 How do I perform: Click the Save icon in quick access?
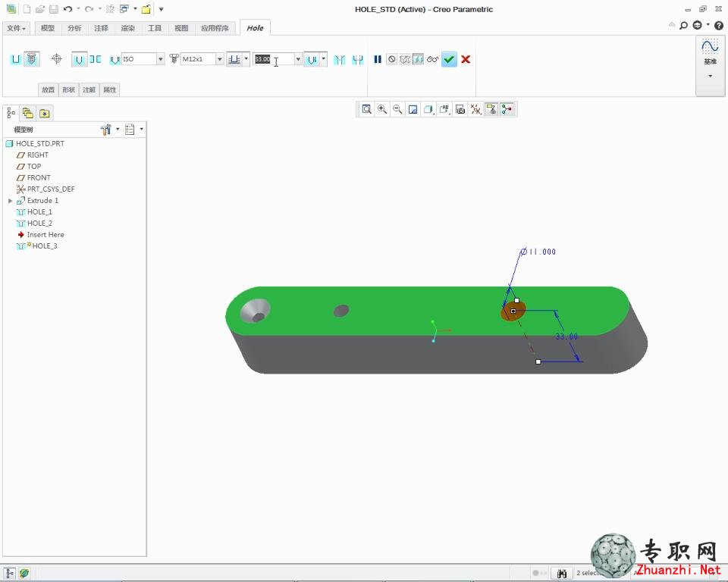point(54,9)
